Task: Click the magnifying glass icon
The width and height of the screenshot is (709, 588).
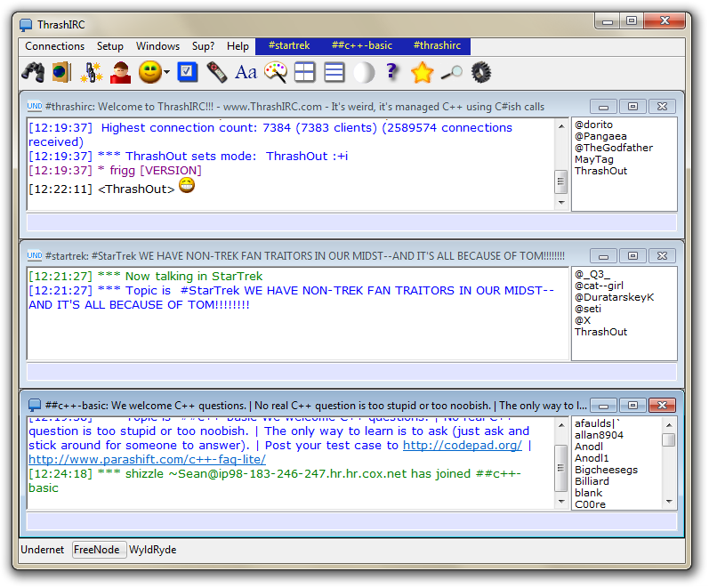Action: 452,72
